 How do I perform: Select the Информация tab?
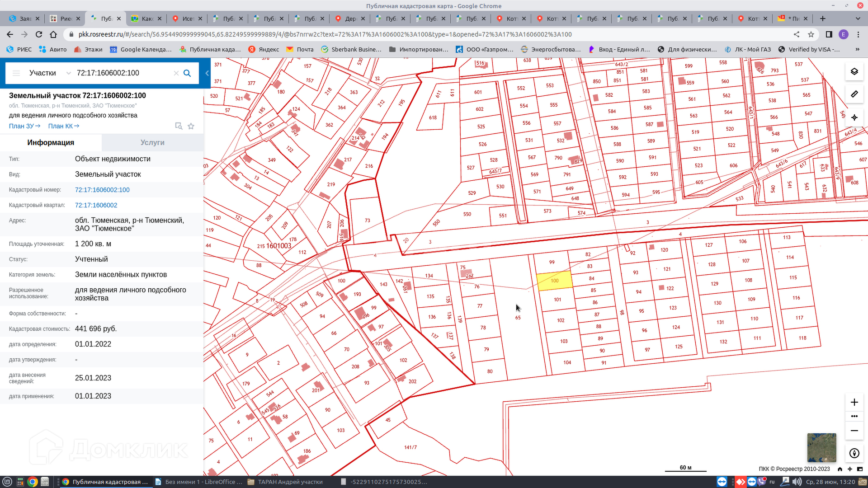tap(51, 142)
